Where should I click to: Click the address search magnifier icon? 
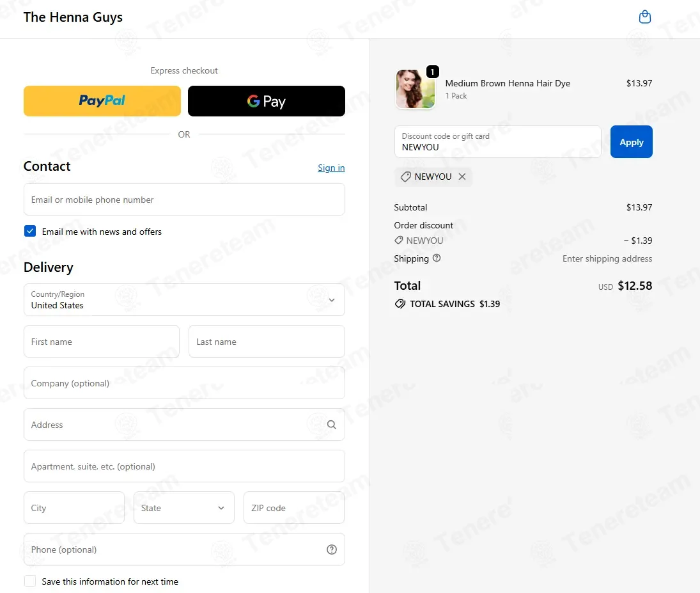click(x=331, y=425)
